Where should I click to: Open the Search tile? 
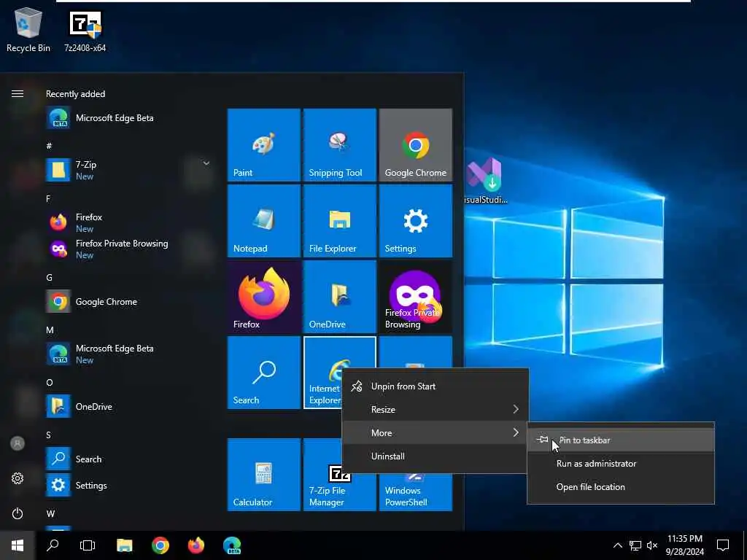[x=264, y=373]
